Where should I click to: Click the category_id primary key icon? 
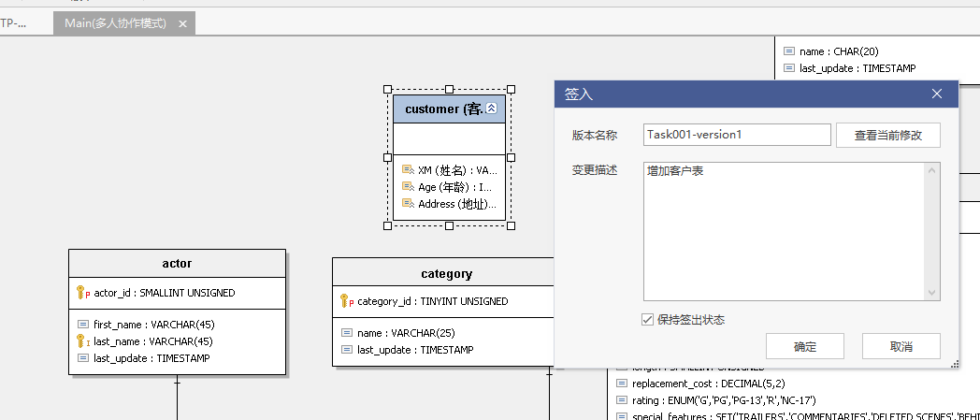pos(346,300)
